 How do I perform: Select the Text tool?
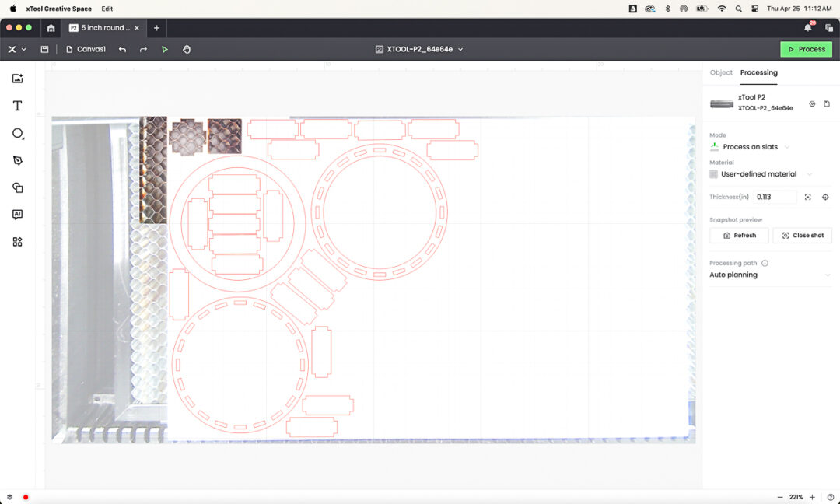pyautogui.click(x=17, y=106)
